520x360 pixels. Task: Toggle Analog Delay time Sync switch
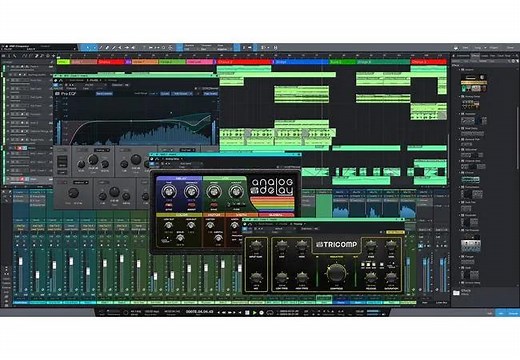[x=169, y=205]
